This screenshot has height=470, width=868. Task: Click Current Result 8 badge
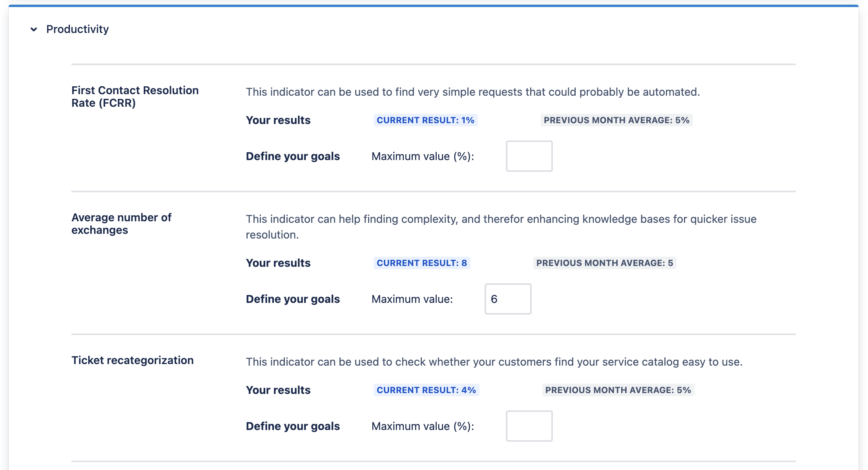coord(422,263)
